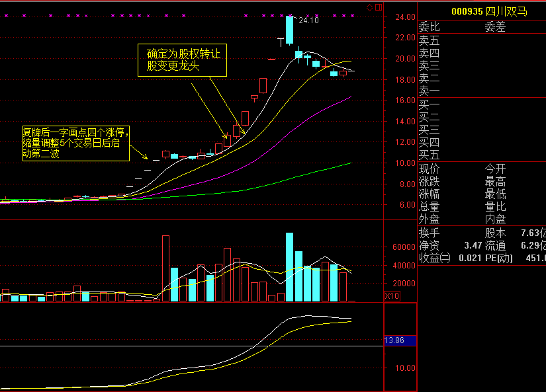546x392 pixels.
Task: Click the 最高 label
Action: (495, 182)
